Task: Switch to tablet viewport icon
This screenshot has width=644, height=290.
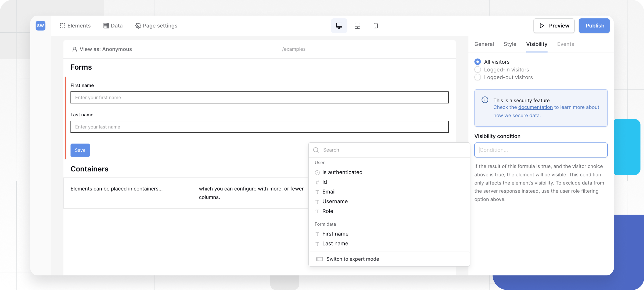Action: coord(357,26)
